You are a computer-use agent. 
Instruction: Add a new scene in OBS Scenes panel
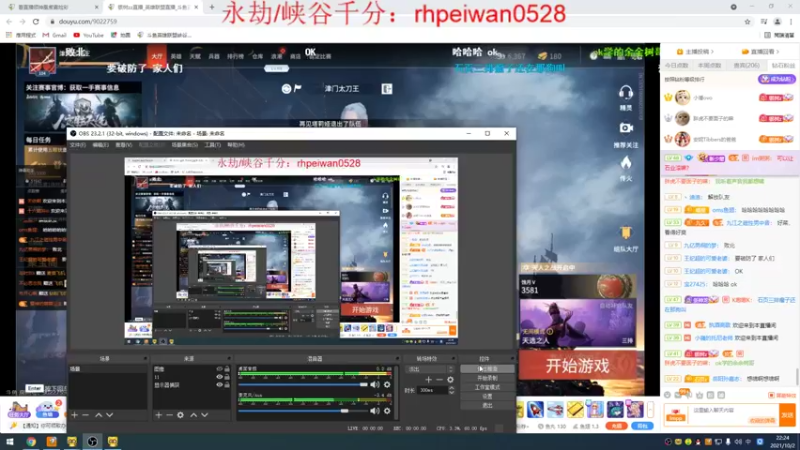point(74,415)
